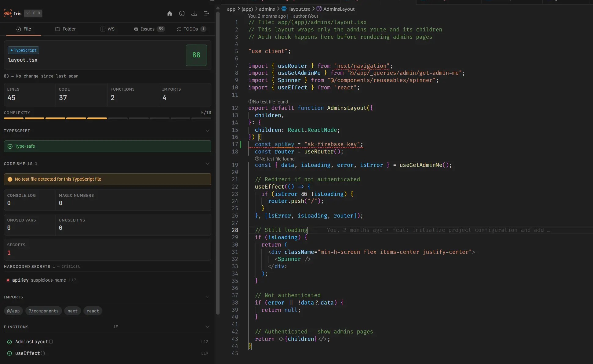
Task: Click the No test file detected warning
Action: coord(107,179)
